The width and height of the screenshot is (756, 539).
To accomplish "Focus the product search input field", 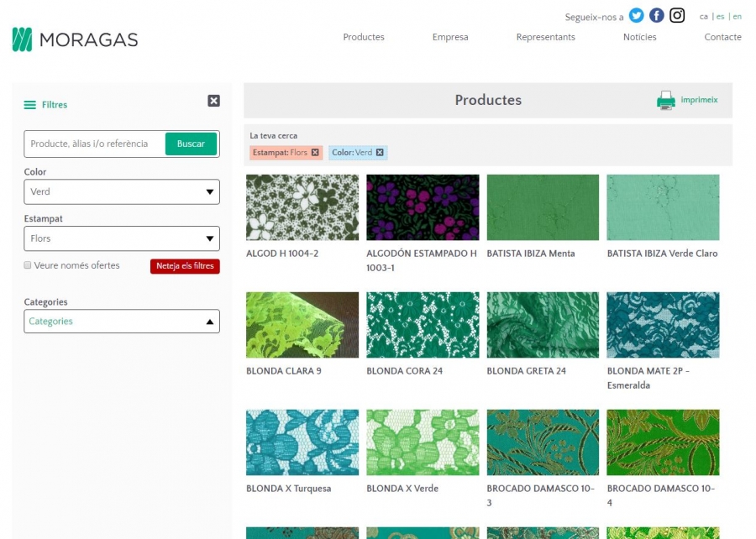I will click(x=94, y=144).
